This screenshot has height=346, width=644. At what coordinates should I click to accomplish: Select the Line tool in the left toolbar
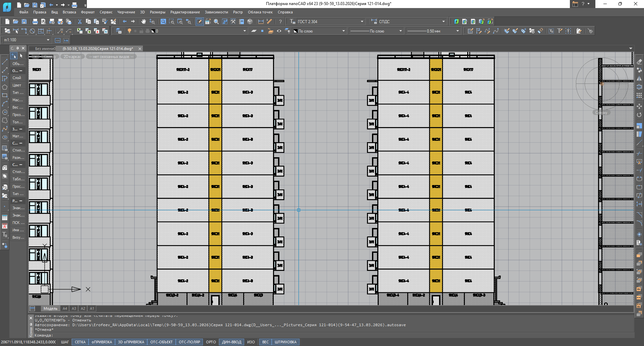[5, 62]
